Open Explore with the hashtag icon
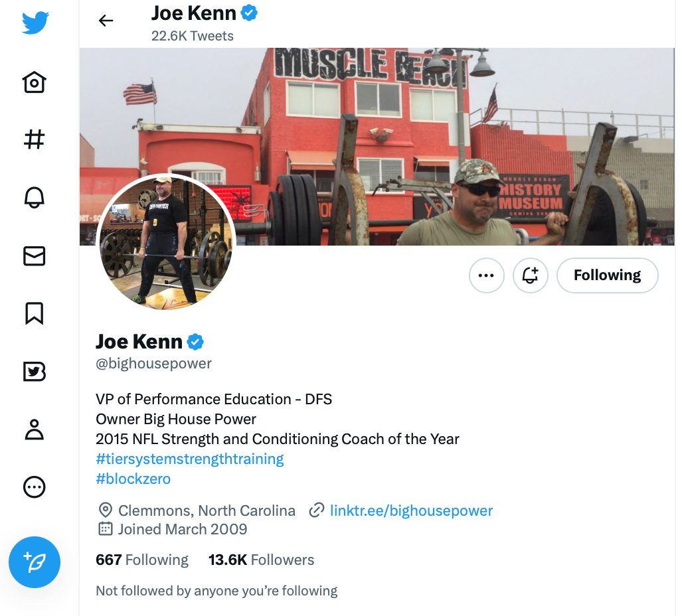The image size is (682, 616). [x=35, y=139]
